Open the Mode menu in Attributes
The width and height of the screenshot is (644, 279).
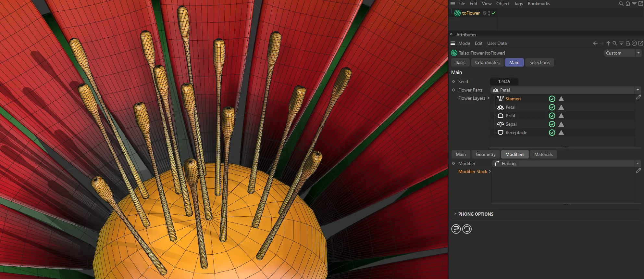464,43
